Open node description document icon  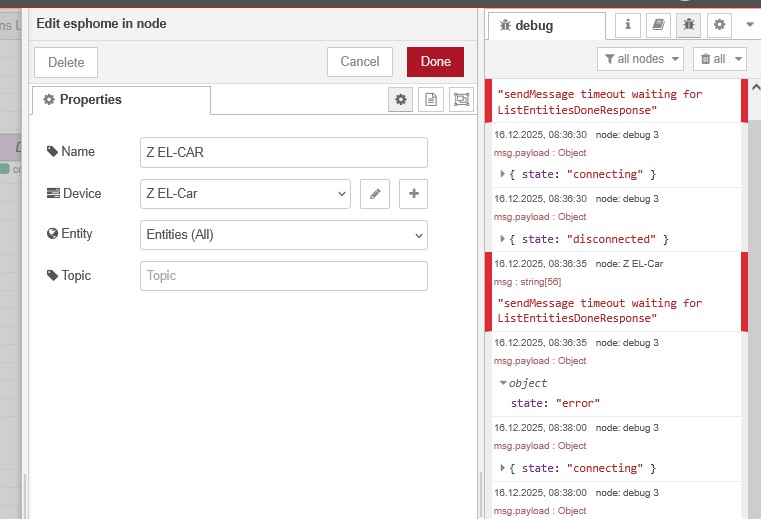(x=431, y=99)
